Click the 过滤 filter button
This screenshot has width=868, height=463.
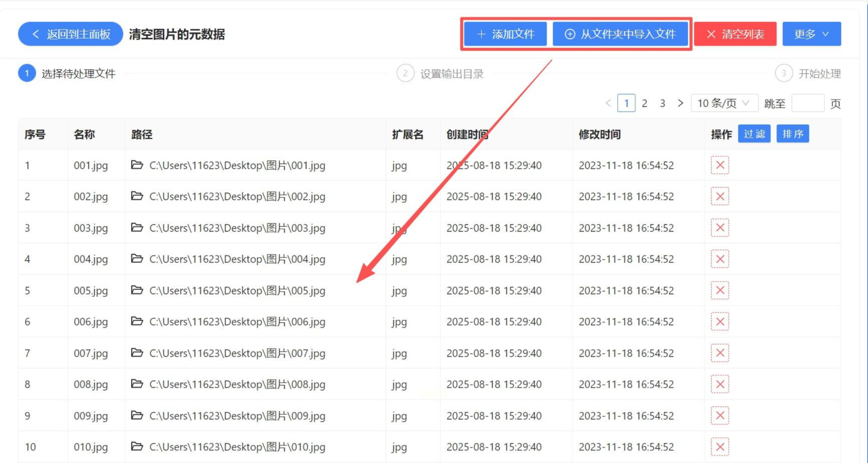coord(754,134)
